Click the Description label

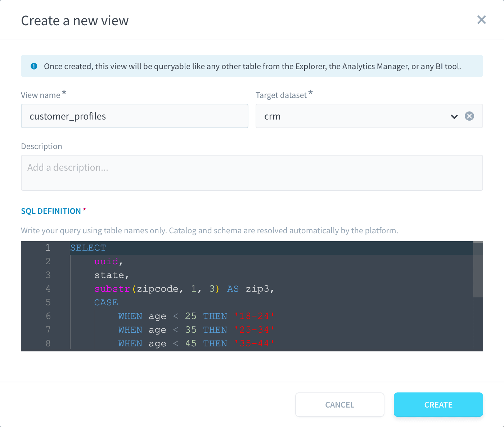(x=41, y=146)
